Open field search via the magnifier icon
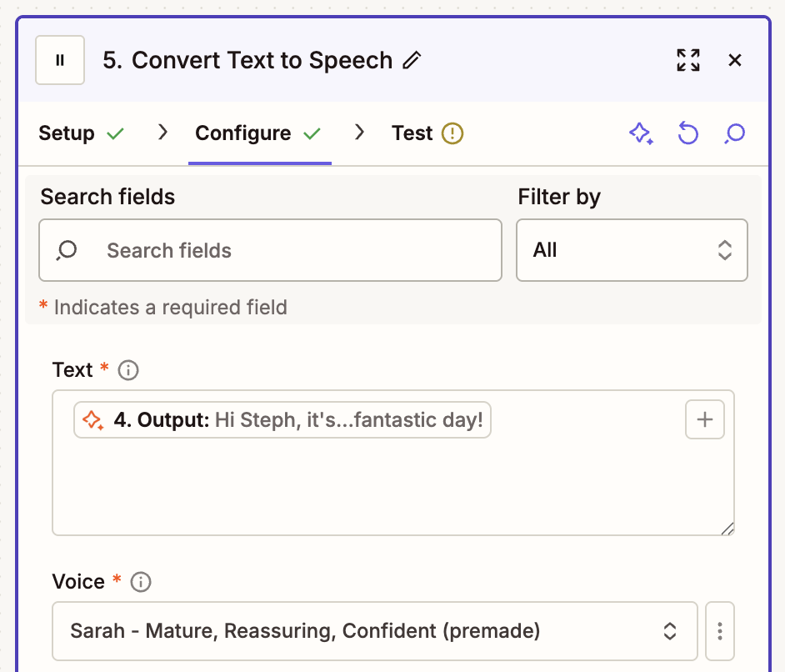 (734, 133)
